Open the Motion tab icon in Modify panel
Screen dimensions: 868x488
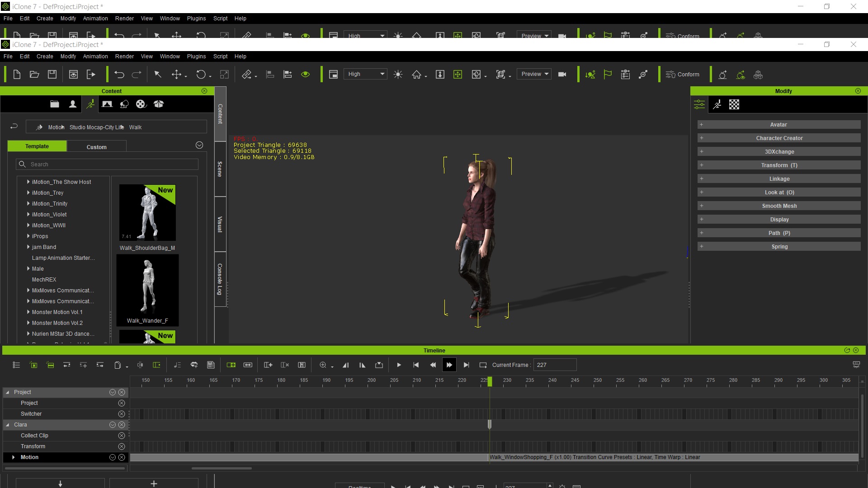click(x=717, y=105)
